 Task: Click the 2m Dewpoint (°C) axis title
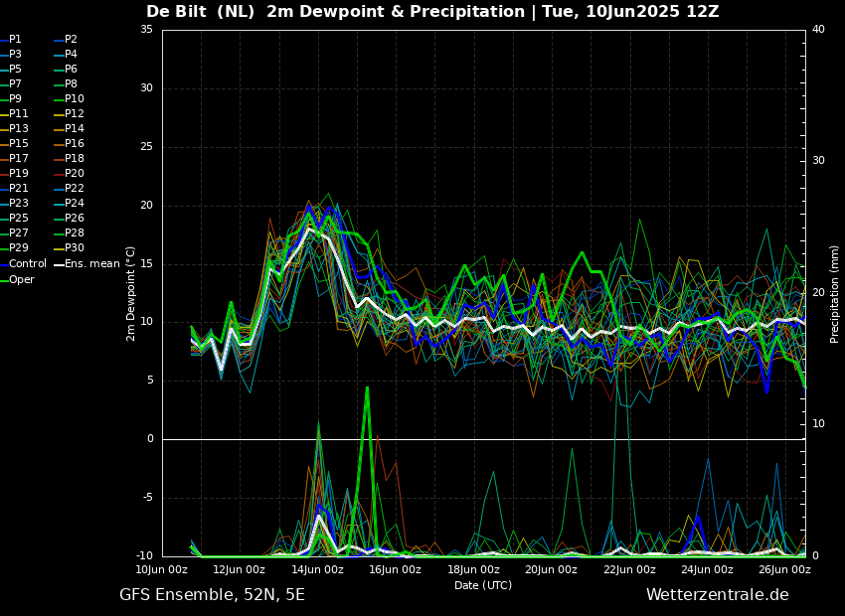click(131, 293)
